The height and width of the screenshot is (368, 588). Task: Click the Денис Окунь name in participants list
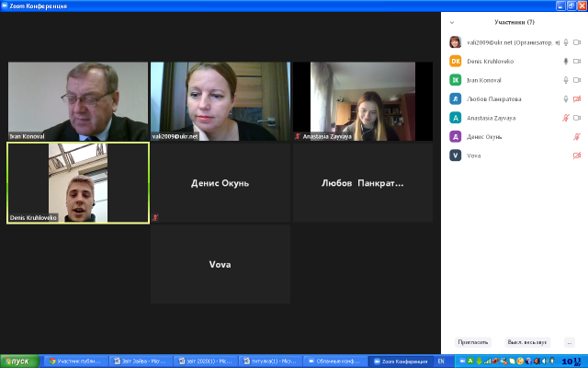[484, 137]
